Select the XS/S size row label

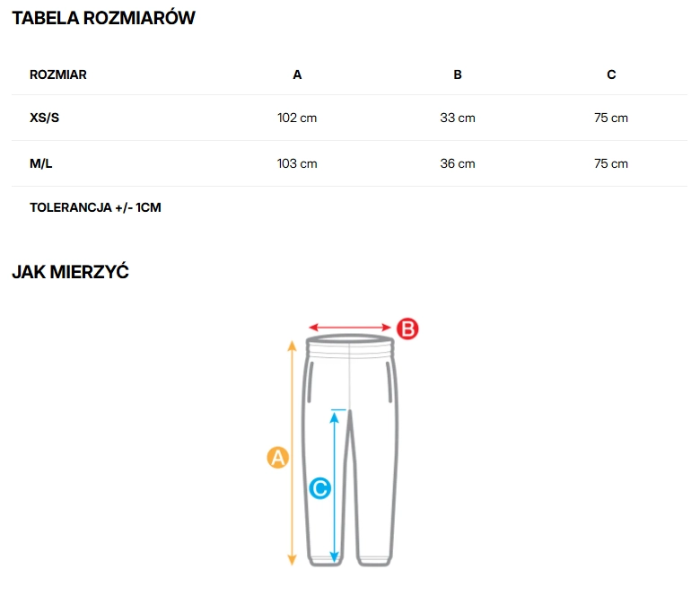click(45, 118)
